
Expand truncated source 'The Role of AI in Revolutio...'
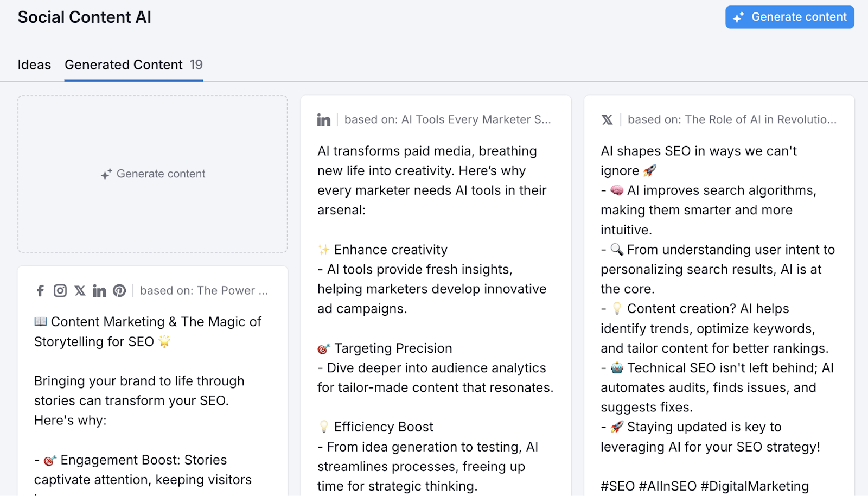click(x=759, y=119)
